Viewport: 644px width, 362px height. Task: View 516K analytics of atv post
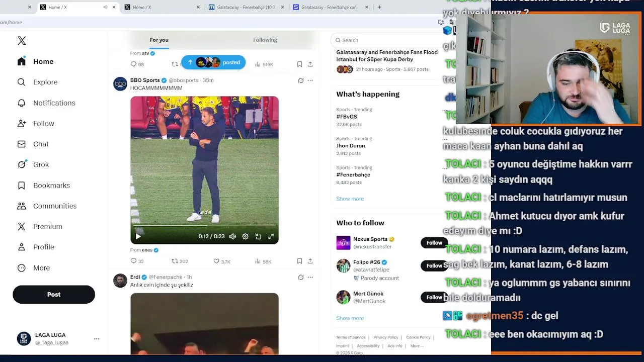(x=264, y=64)
